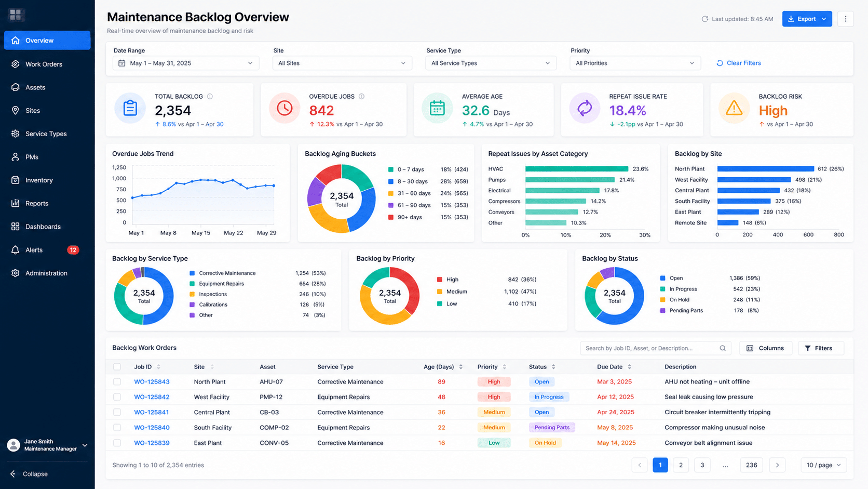Click the Pending Parts purple legend swatch
This screenshot has width=868, height=489.
(662, 311)
